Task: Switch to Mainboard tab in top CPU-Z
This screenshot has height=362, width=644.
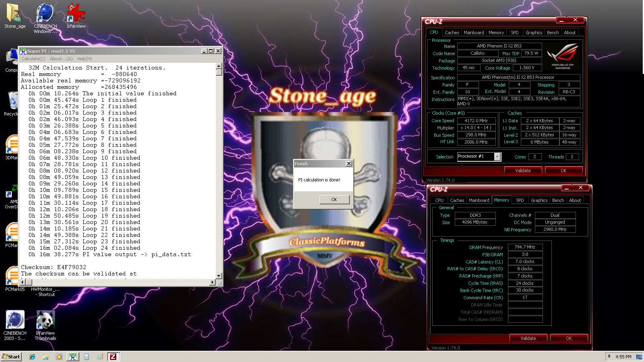Action: [x=474, y=33]
